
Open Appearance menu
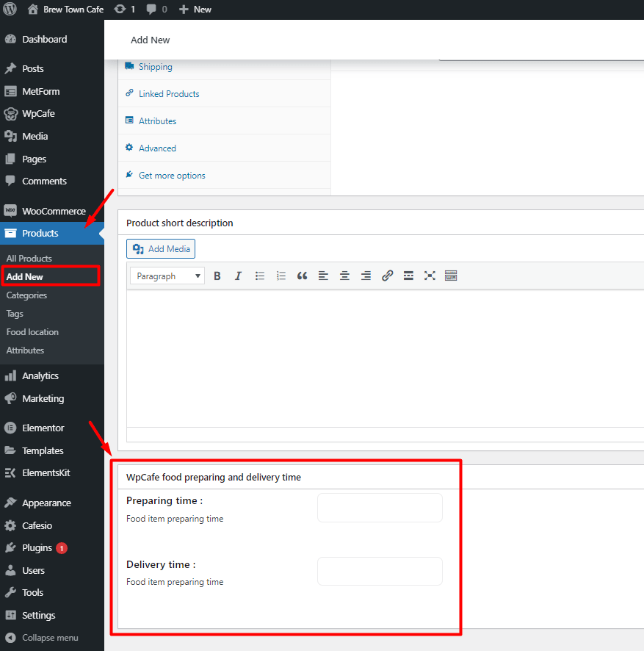(x=52, y=503)
